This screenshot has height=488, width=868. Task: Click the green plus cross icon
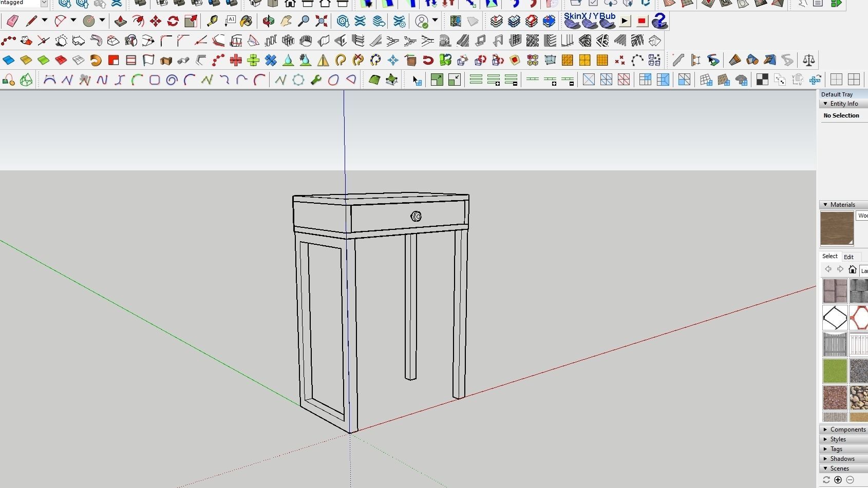tap(253, 60)
